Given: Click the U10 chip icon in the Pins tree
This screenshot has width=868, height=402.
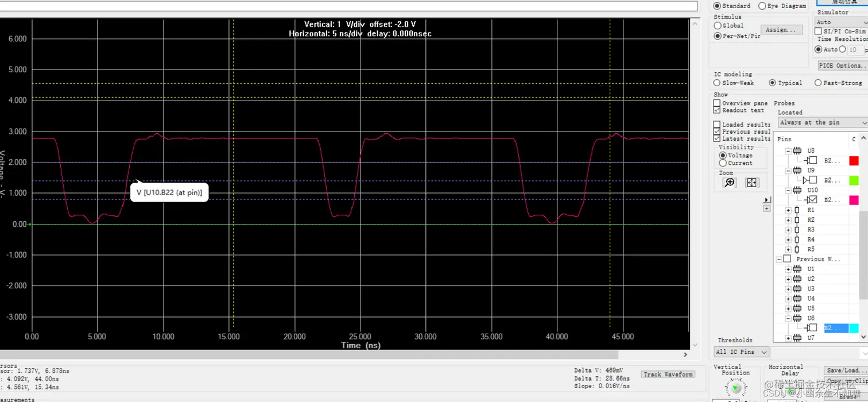Looking at the screenshot, I should point(797,190).
